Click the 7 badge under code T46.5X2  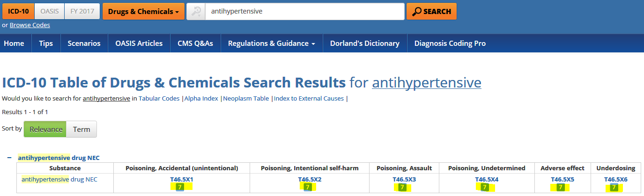308,188
